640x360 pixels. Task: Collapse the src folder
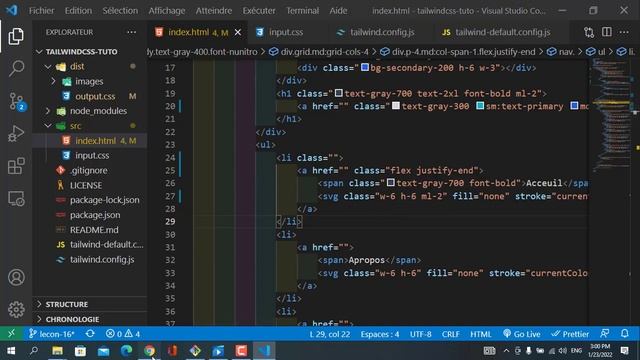pos(48,126)
